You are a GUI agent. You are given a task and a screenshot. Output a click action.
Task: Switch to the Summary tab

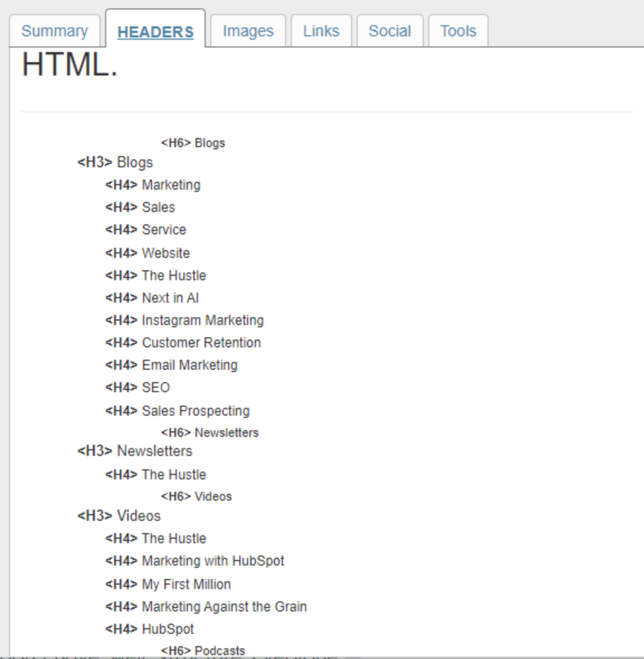(54, 31)
